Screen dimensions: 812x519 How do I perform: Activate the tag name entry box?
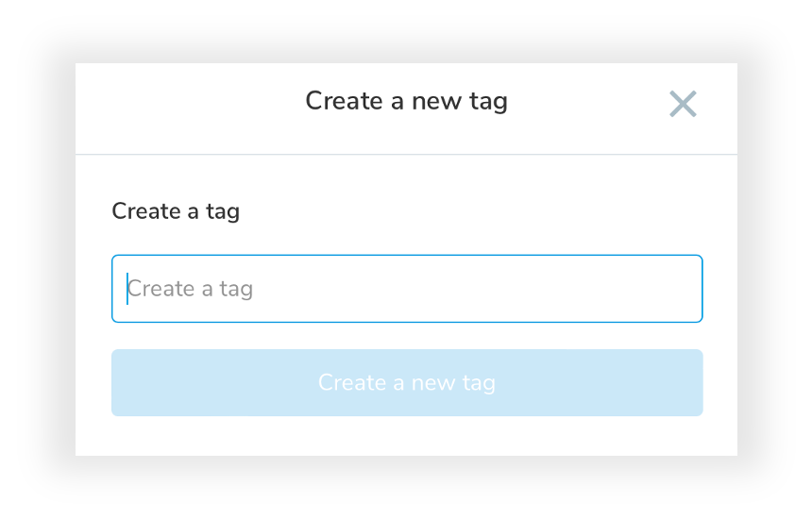click(x=407, y=289)
